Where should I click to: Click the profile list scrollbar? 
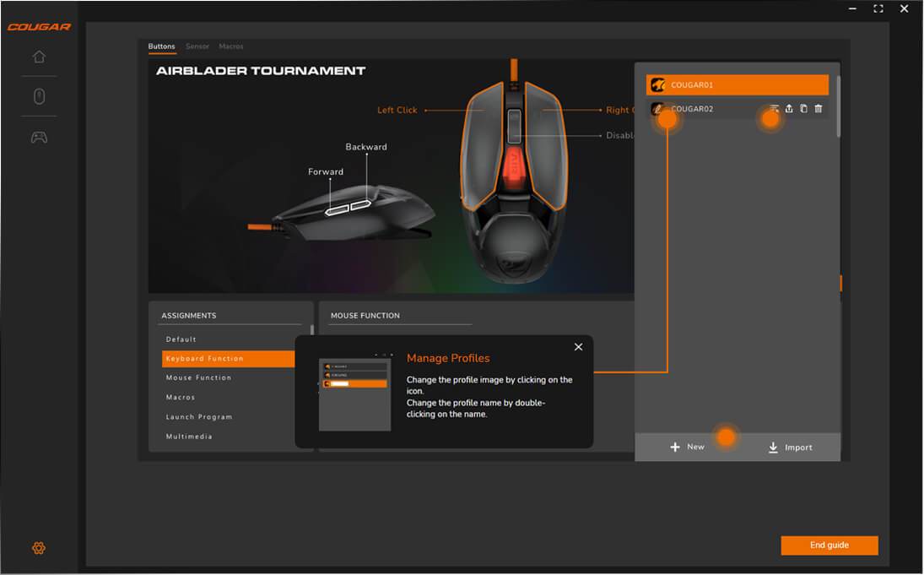click(838, 106)
